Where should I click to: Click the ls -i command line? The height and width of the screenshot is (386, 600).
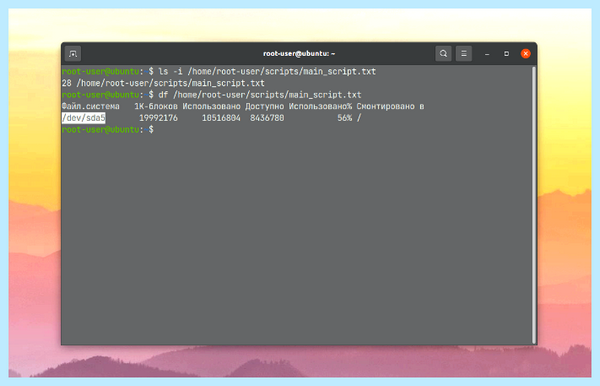[x=219, y=72]
